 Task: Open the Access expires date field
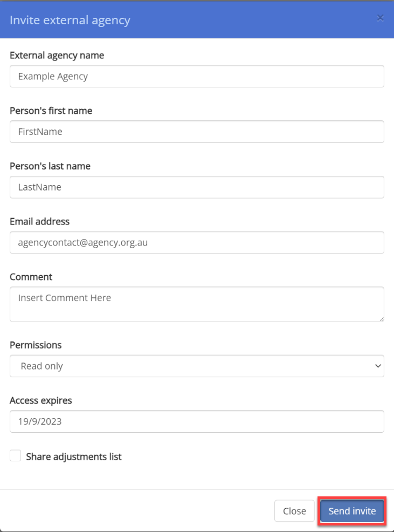197,421
